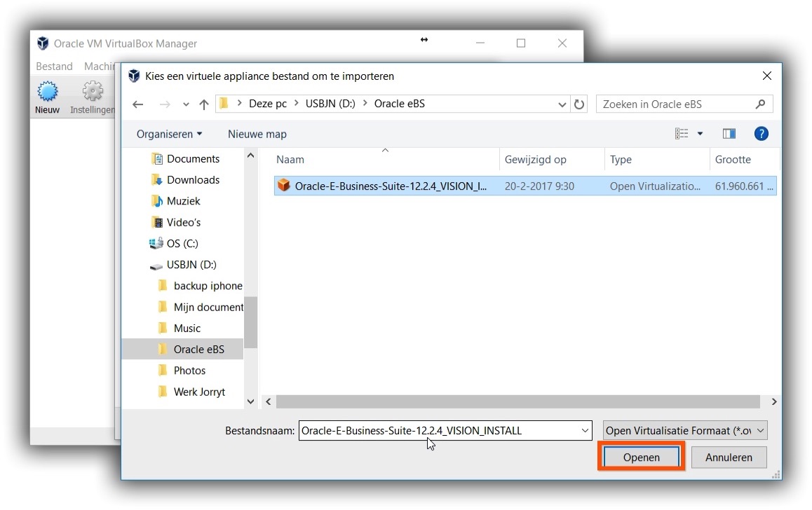Maximize the VirtualBox Manager window
The height and width of the screenshot is (510, 812).
tap(521, 43)
